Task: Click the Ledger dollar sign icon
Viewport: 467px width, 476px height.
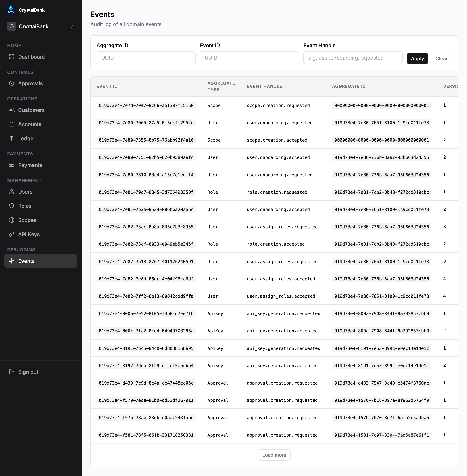Action: coord(11,138)
